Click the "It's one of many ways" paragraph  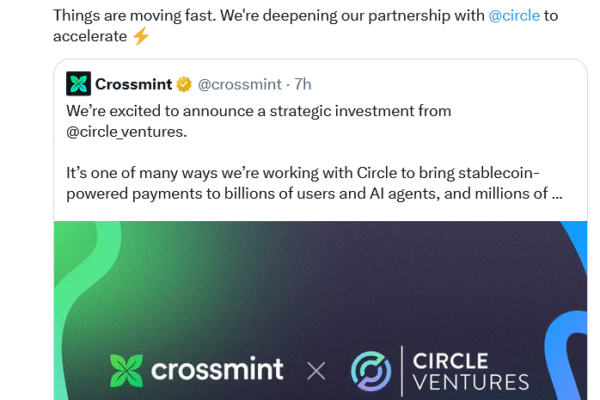coord(300,172)
